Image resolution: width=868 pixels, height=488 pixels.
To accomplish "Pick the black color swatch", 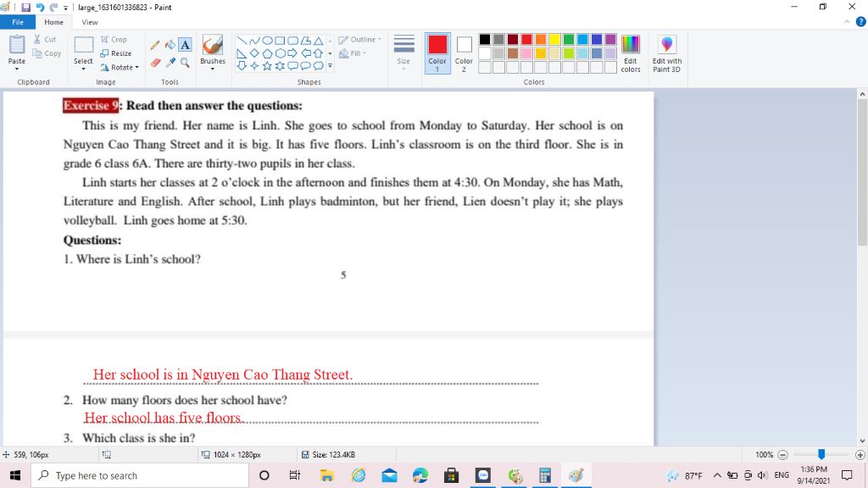I will tap(484, 39).
